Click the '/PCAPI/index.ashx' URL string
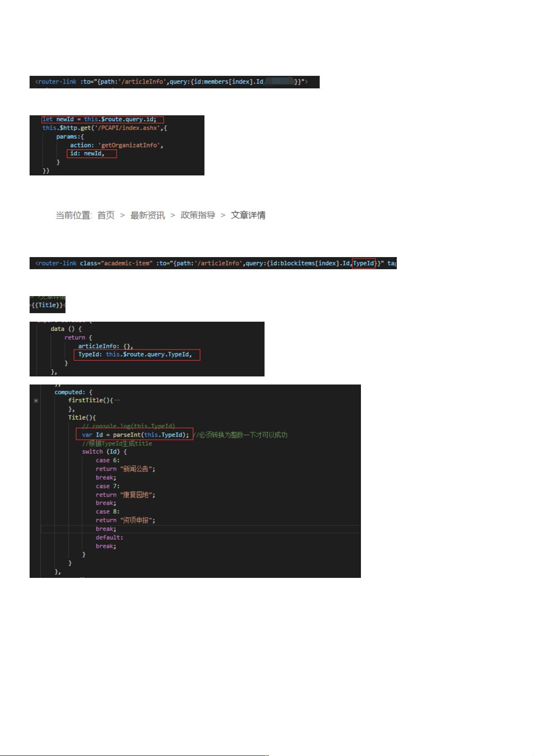Image resolution: width=534 pixels, height=756 pixels. coord(129,128)
